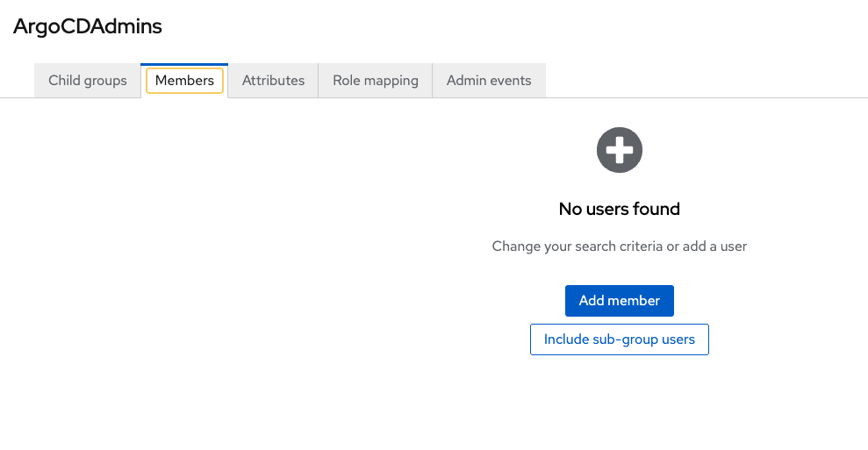
Task: Click the plus circle icon
Action: [620, 150]
